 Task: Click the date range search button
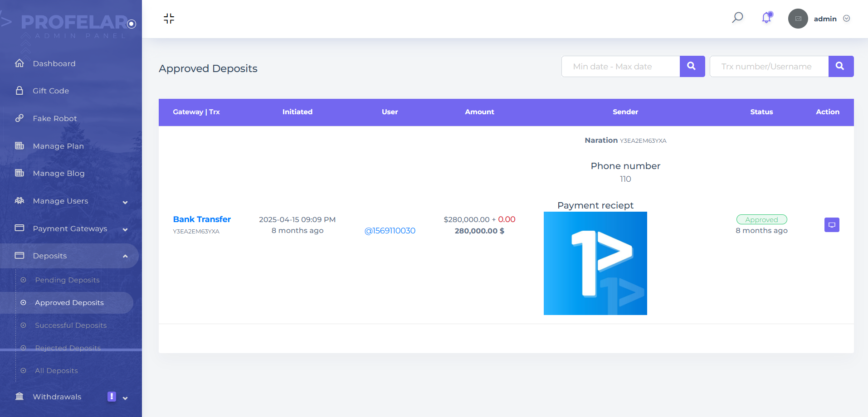[x=692, y=66]
